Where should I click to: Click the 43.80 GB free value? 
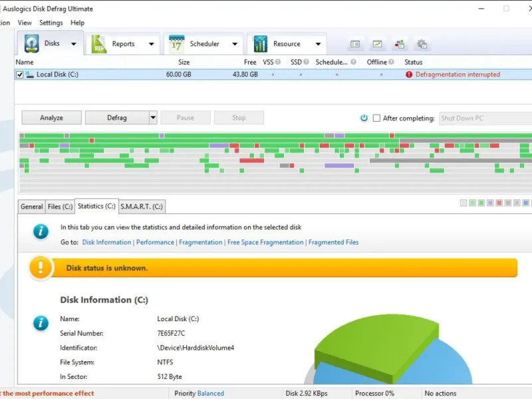click(245, 74)
